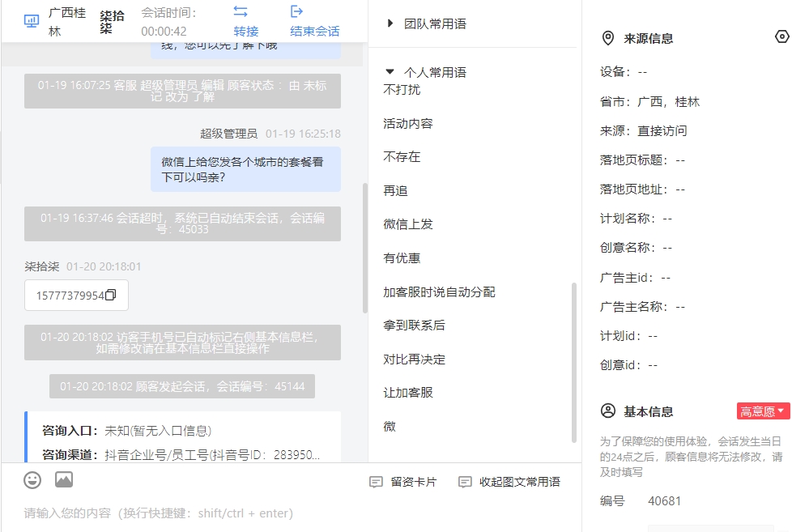Image resolution: width=792 pixels, height=532 pixels.
Task: Collapse the 个人常用语 section
Action: (390, 72)
